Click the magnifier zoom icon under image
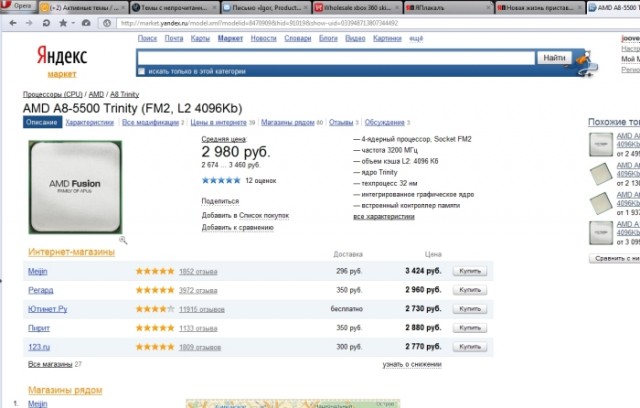This screenshot has width=640, height=408. [123, 240]
